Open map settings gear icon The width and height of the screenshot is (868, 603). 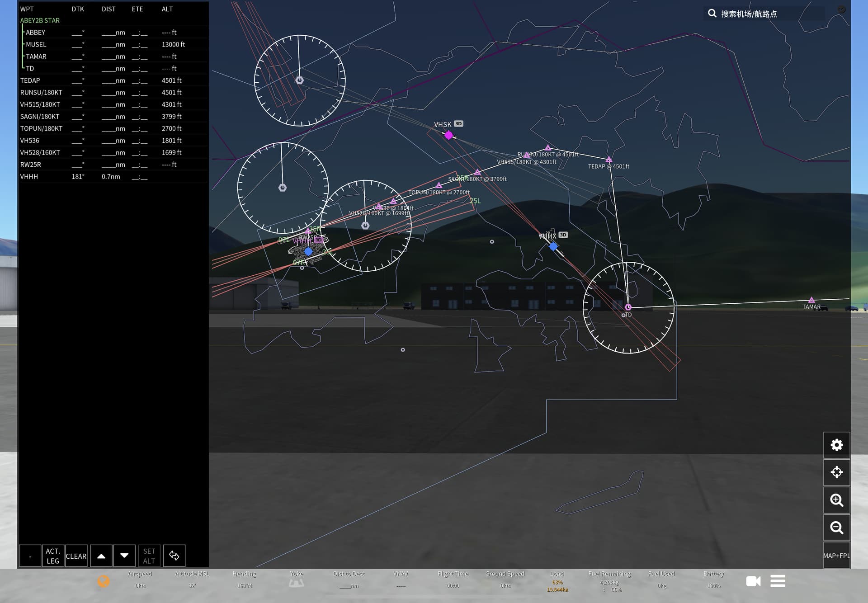[836, 445]
